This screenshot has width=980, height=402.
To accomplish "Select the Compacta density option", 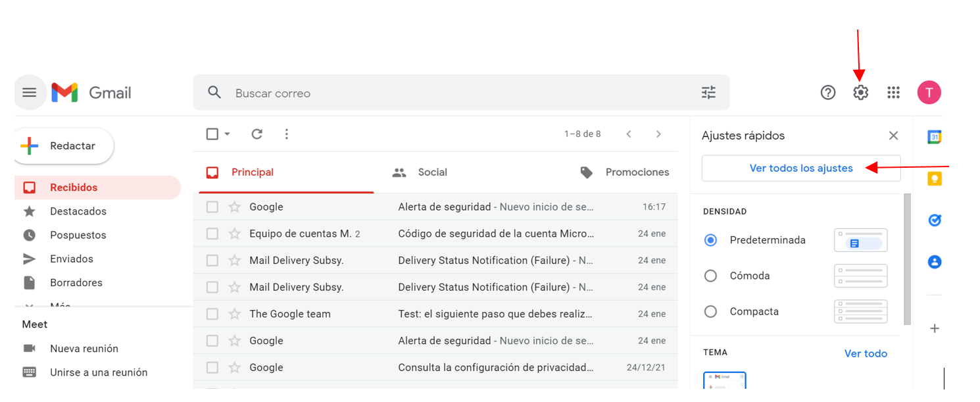I will [710, 312].
